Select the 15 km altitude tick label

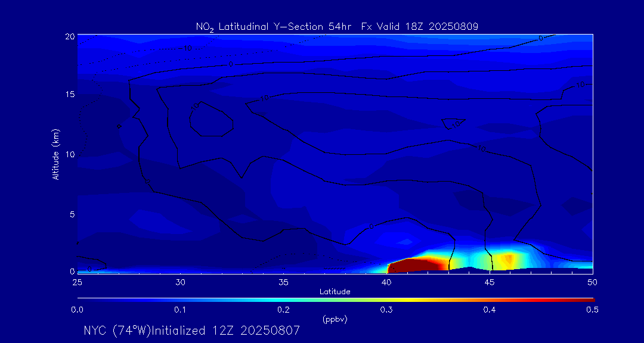(69, 95)
